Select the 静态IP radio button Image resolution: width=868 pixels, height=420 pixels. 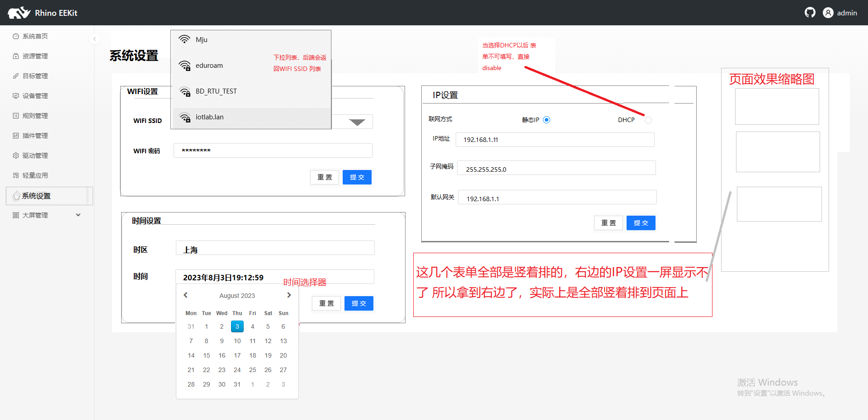pos(547,119)
